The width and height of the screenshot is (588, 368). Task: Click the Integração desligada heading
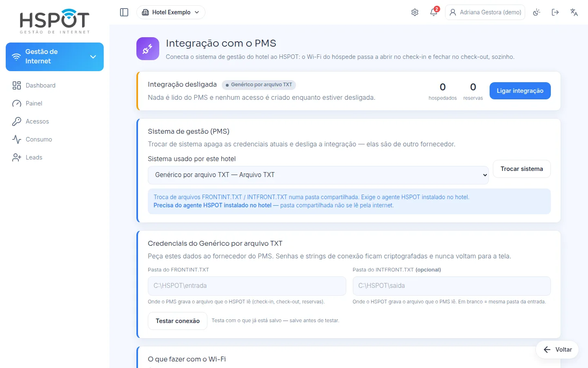pyautogui.click(x=182, y=84)
